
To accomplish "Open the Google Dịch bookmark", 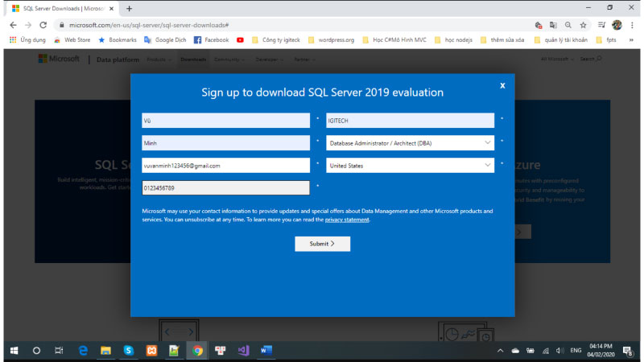I will (165, 39).
